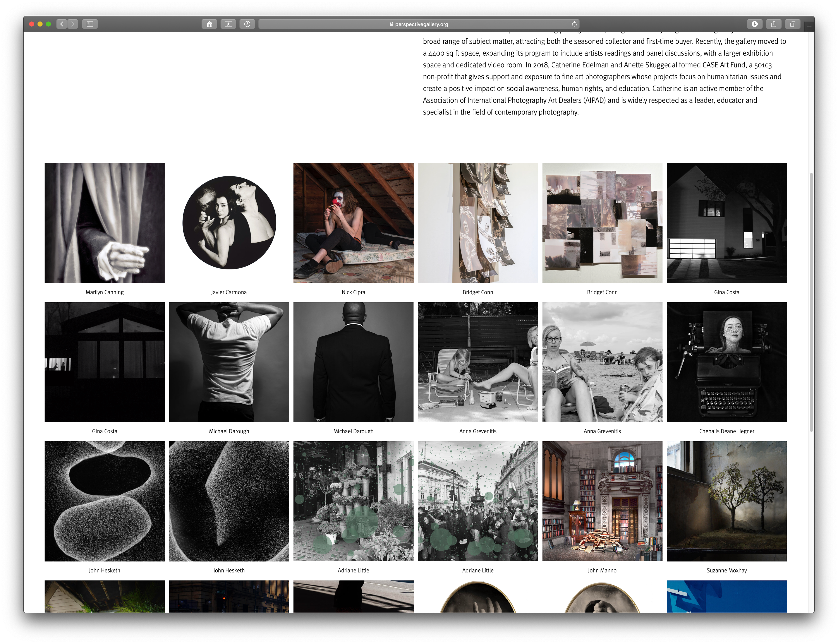This screenshot has width=838, height=644.
Task: Open the Share sheet icon
Action: tap(774, 24)
